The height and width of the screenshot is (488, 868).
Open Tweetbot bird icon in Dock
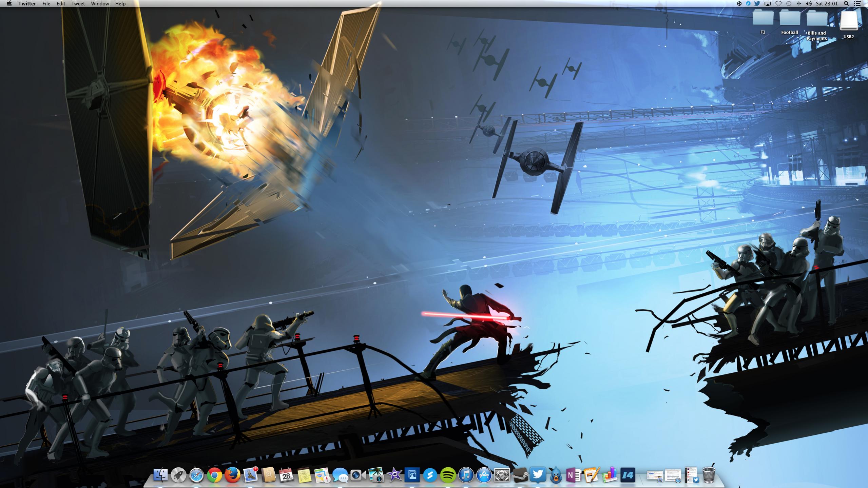tap(556, 475)
